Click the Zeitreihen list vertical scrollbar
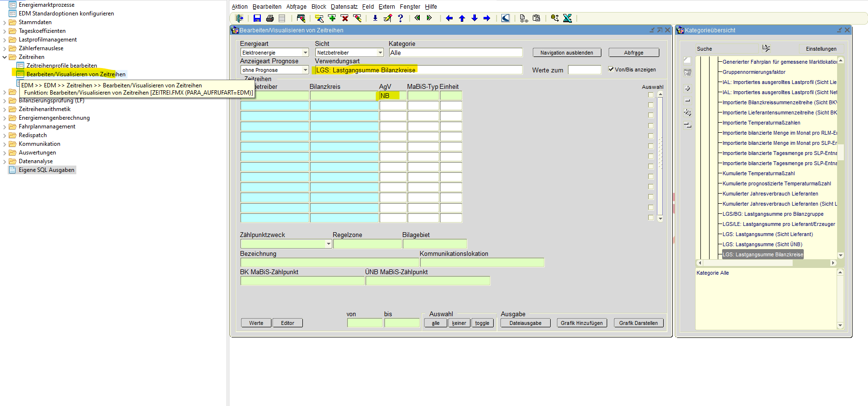The width and height of the screenshot is (868, 406). pos(660,154)
